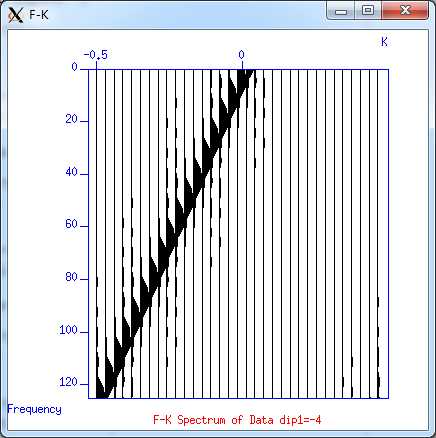Click the 0 K-axis tick label
Viewport: 436px width, 438px height.
click(x=241, y=55)
